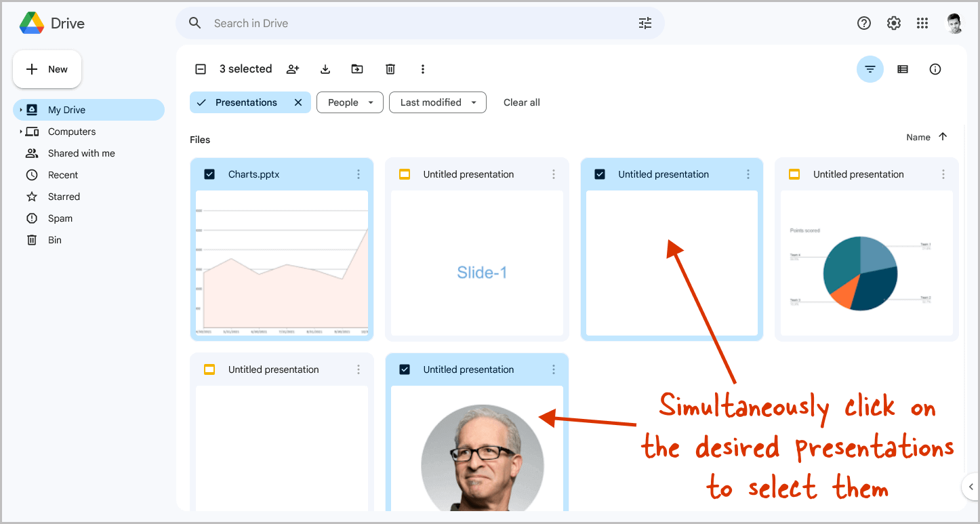
Task: Toggle the Name sort order arrow
Action: point(943,136)
